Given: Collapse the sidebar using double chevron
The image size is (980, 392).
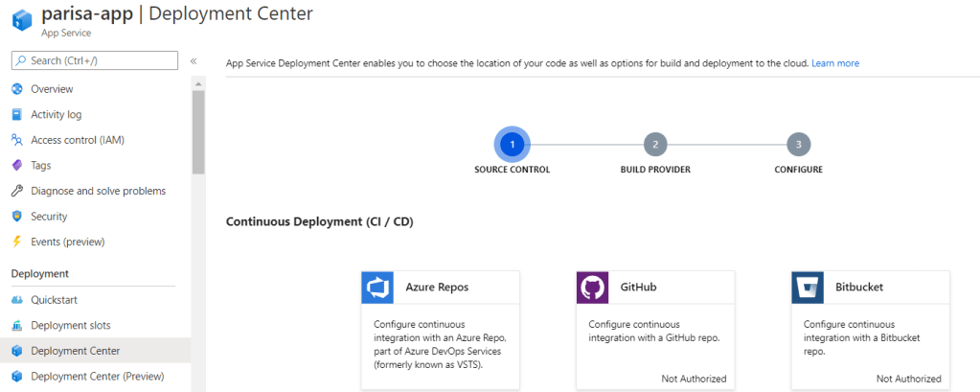Looking at the screenshot, I should click(x=193, y=60).
